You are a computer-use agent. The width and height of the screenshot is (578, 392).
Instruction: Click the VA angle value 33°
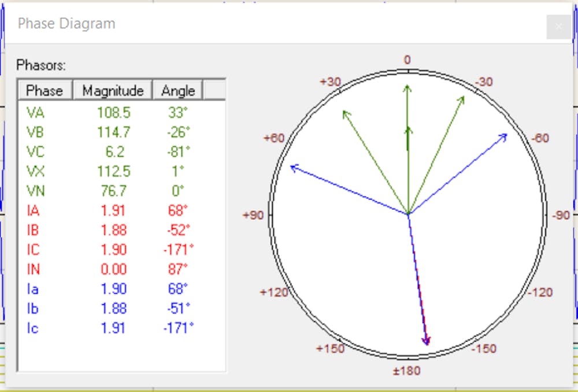177,113
